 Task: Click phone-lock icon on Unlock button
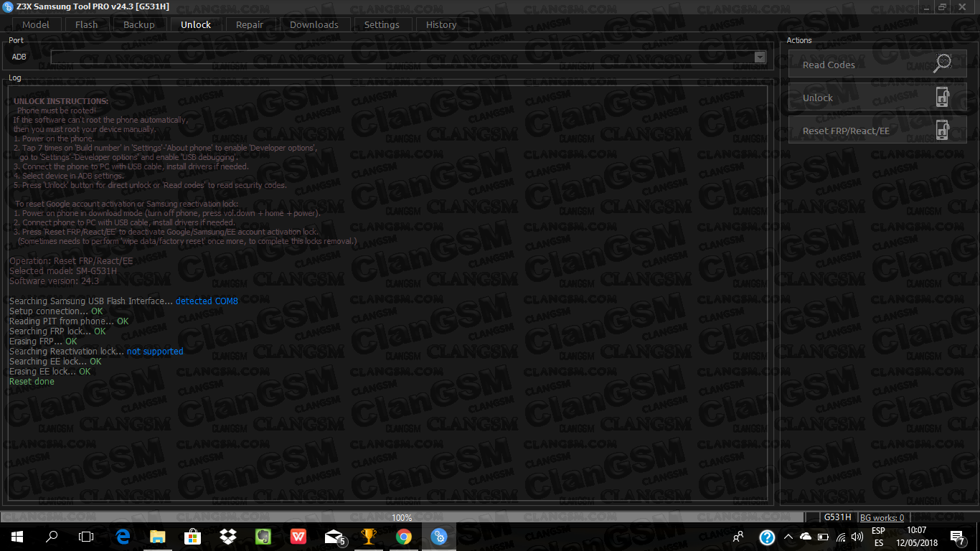tap(943, 97)
